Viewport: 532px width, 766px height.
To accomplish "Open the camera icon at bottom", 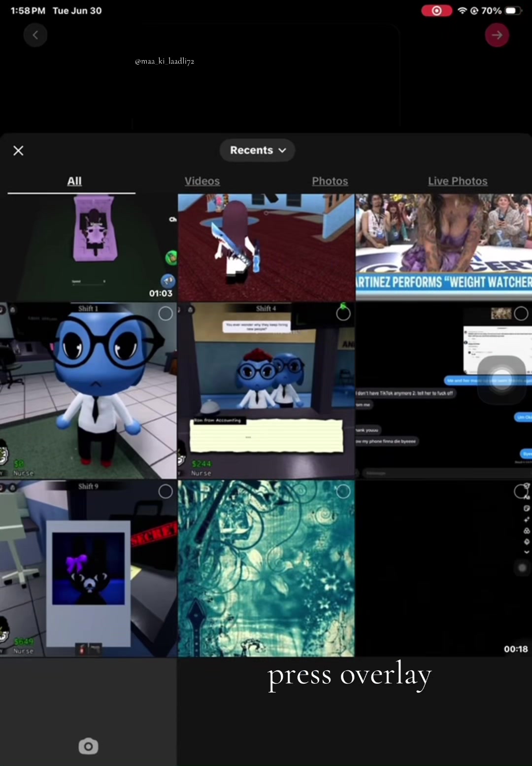I will [x=89, y=746].
